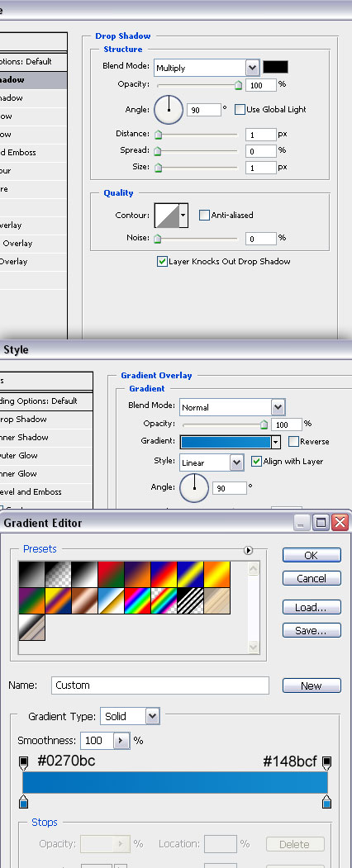This screenshot has height=868, width=352.
Task: Open the black drop shadow color swatch
Action: tap(275, 68)
